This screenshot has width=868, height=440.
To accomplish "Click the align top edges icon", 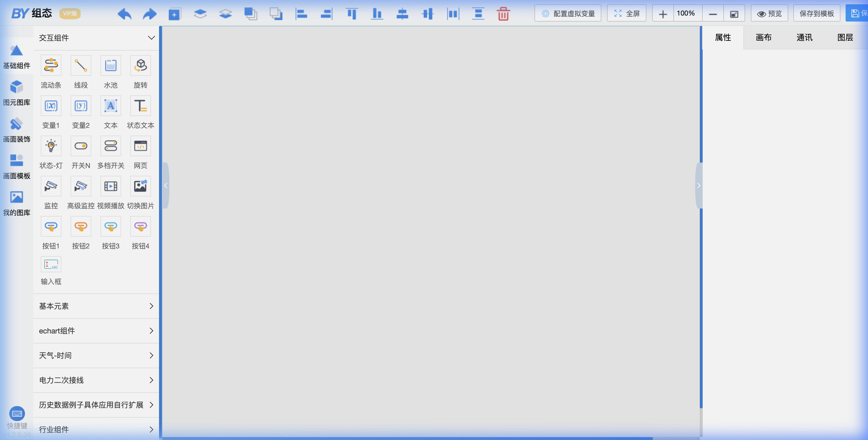I will click(x=351, y=14).
